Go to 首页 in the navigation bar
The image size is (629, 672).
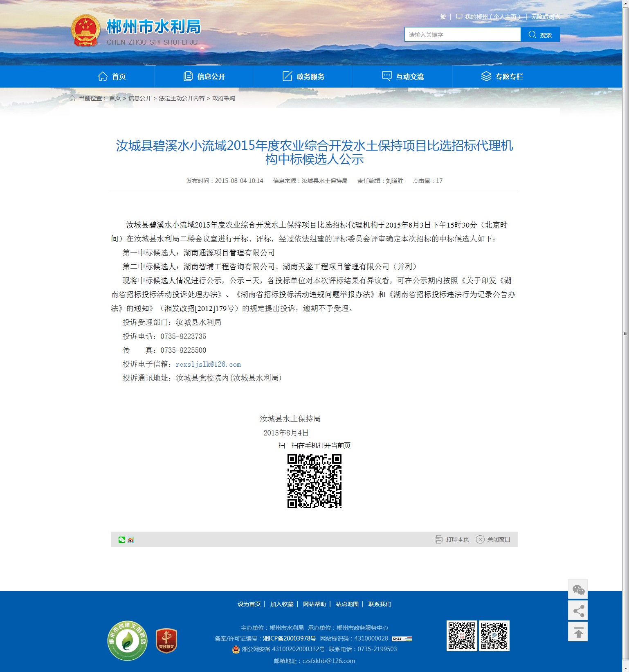click(x=112, y=77)
